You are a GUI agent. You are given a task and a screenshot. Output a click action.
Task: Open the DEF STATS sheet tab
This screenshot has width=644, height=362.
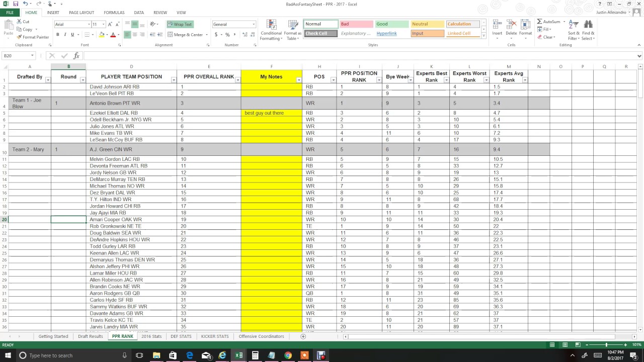point(181,336)
